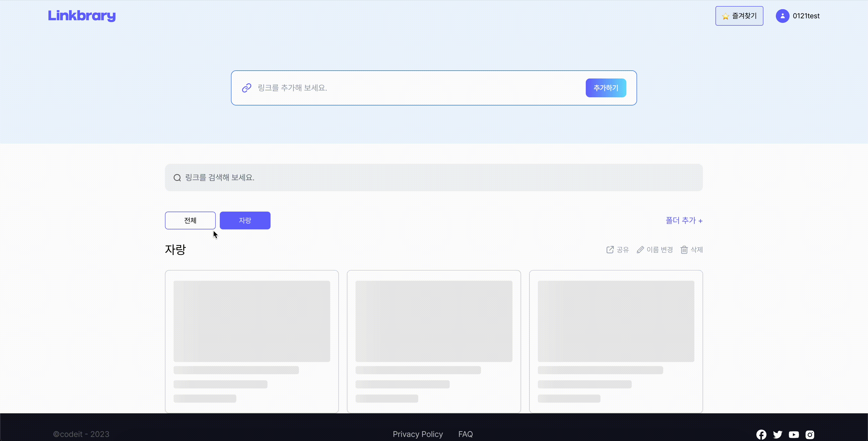Screen dimensions: 868x441
Task: Click the third loading card thumbnail
Action: tap(616, 321)
